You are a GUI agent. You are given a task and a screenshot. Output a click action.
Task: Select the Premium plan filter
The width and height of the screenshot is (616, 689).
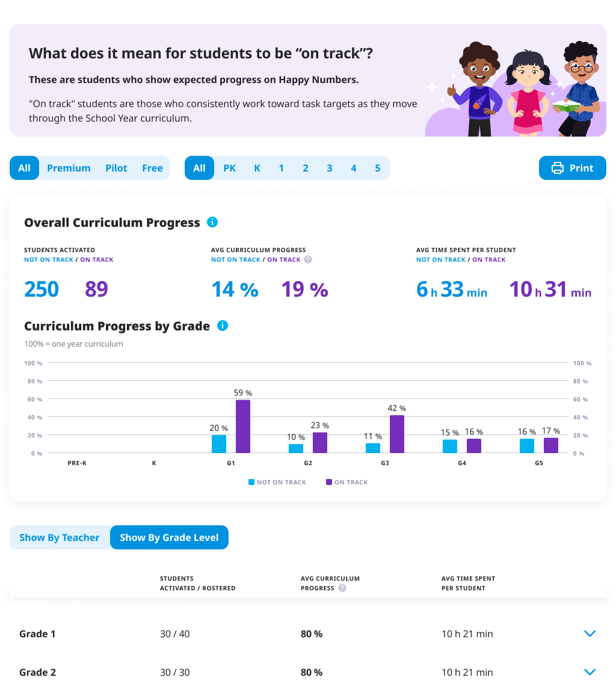[69, 168]
